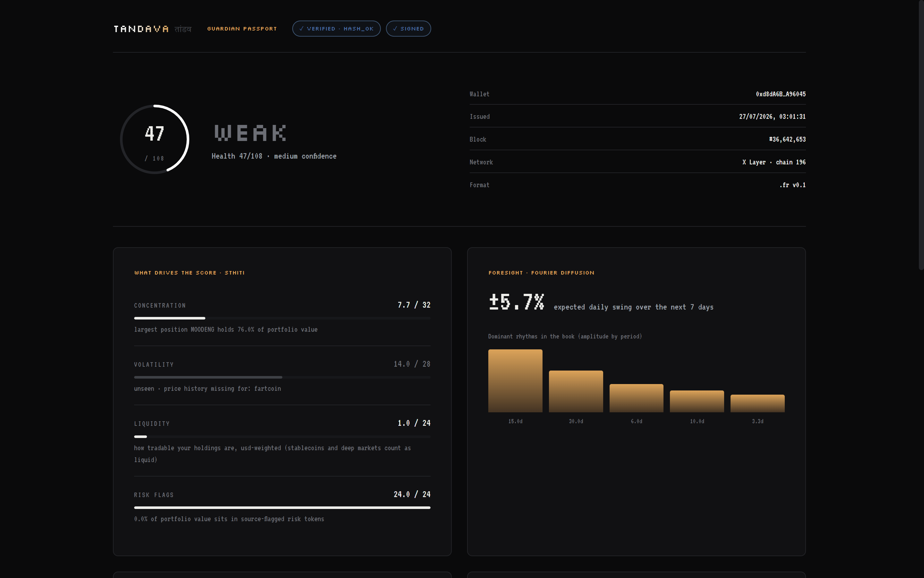Click the Verified · HASH_OK badge

(336, 29)
